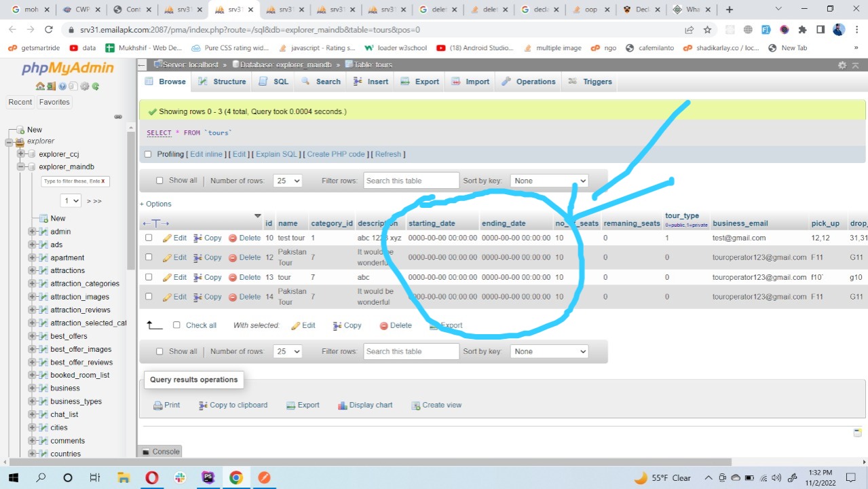Viewport: 868px width, 489px height.
Task: Open bottom Number of rows dropdown
Action: coord(288,352)
